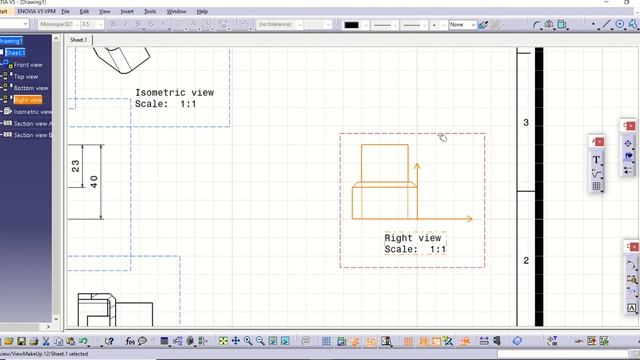Toggle the Sketcher Grid icon
The height and width of the screenshot is (360, 640).
[x=326, y=341]
